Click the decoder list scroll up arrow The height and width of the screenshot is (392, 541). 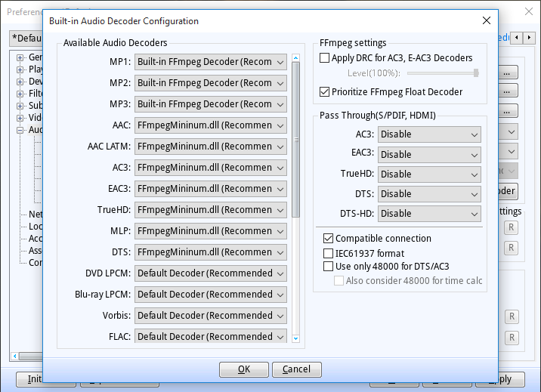pos(295,58)
